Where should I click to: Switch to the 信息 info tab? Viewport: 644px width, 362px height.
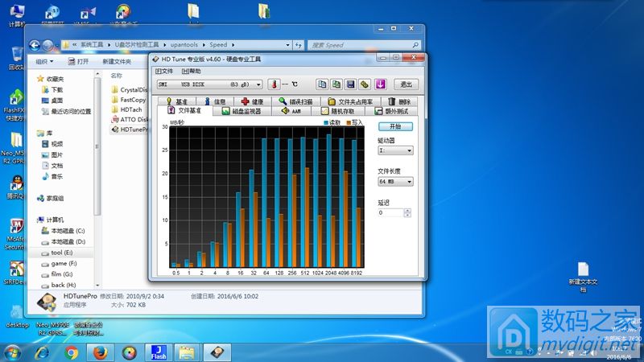[215, 101]
